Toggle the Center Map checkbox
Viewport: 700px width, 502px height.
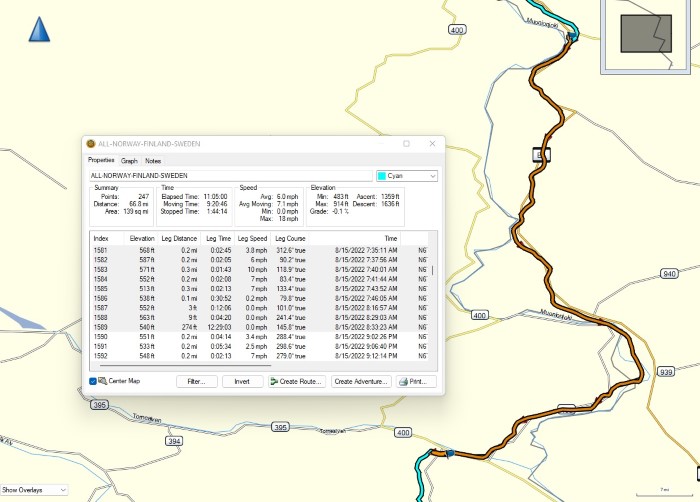[93, 381]
